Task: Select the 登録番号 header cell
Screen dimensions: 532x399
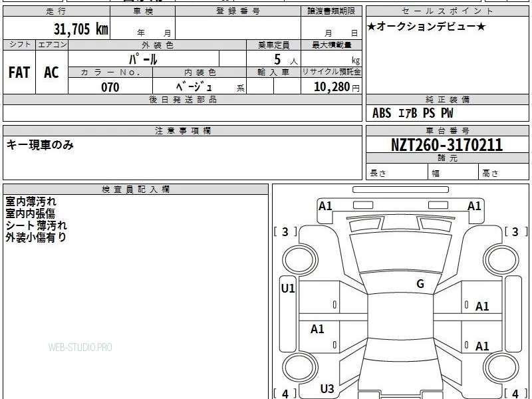Action: [238, 11]
